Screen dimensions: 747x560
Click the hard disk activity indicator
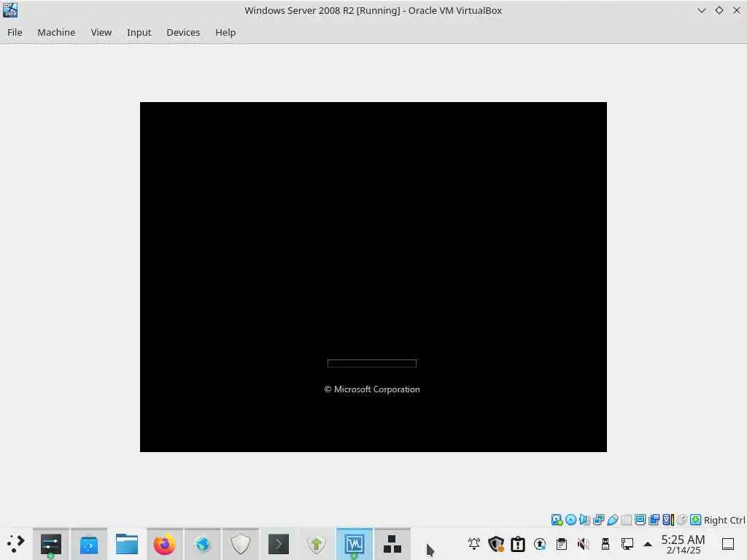(557, 519)
